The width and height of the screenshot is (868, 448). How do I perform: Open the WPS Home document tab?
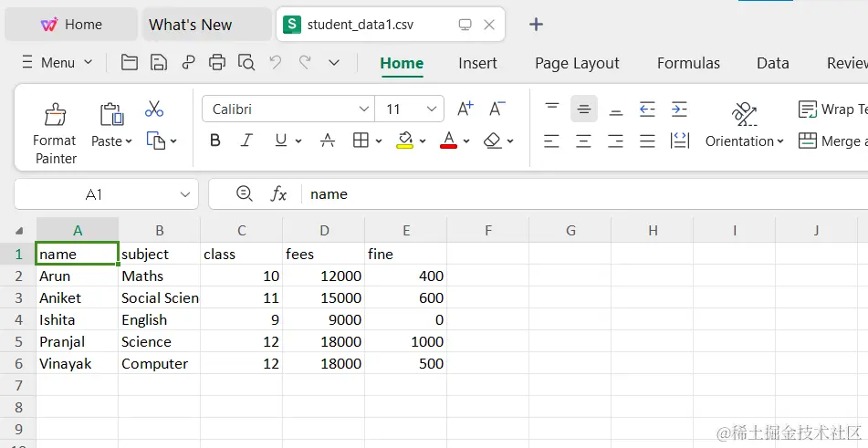click(71, 25)
